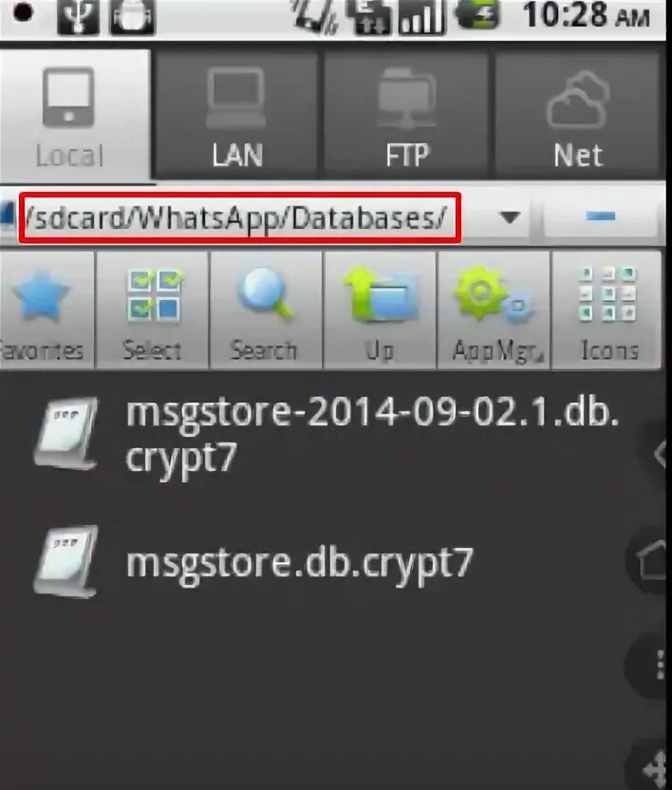Tap the icon of msgstore-2014-09-02.1.db.crypt7

click(x=66, y=433)
